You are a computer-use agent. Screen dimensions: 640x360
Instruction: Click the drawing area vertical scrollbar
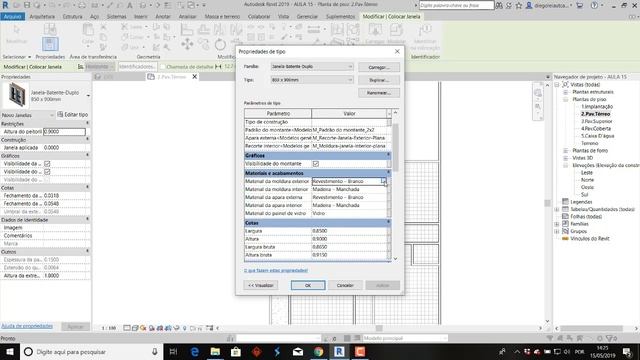coord(547,202)
